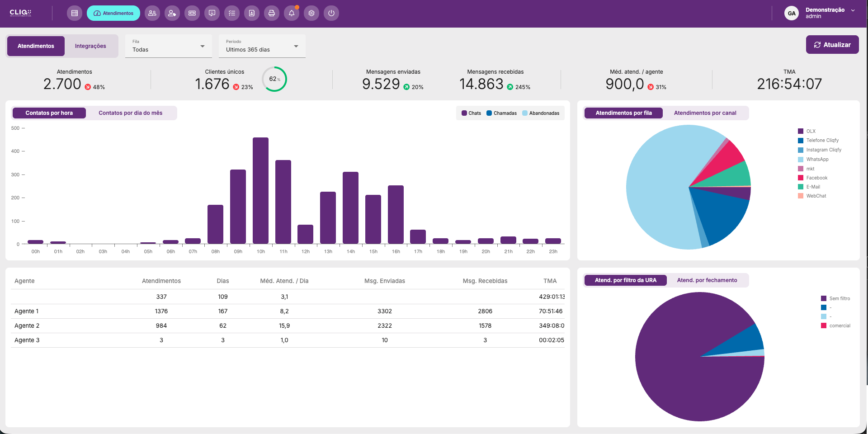Click the Méd. Atend. / Dia column header

284,281
